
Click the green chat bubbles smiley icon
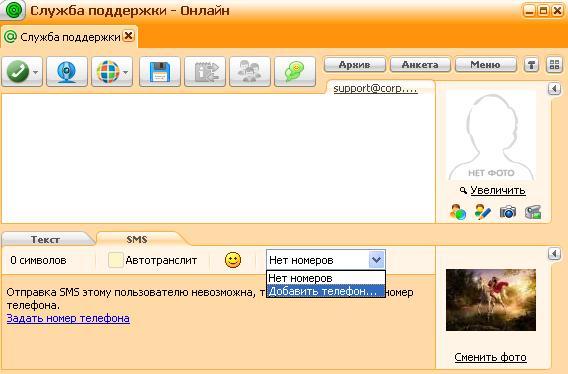pos(295,71)
